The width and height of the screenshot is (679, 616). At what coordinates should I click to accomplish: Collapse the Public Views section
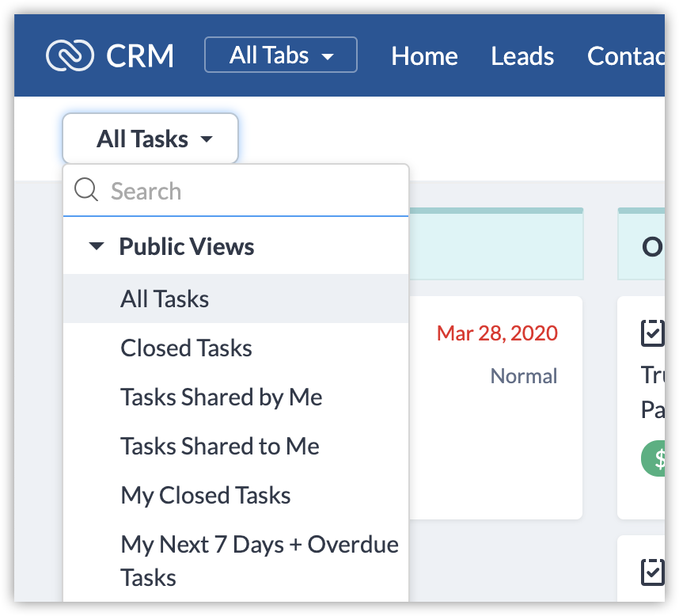click(97, 246)
